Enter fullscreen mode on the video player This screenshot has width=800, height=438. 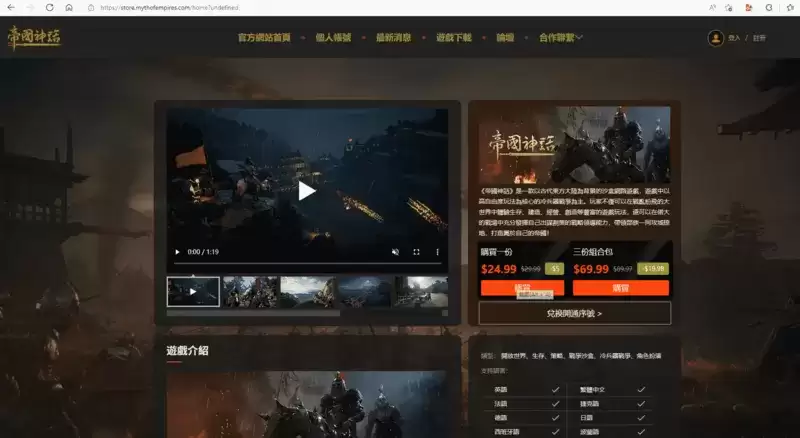[x=416, y=252]
